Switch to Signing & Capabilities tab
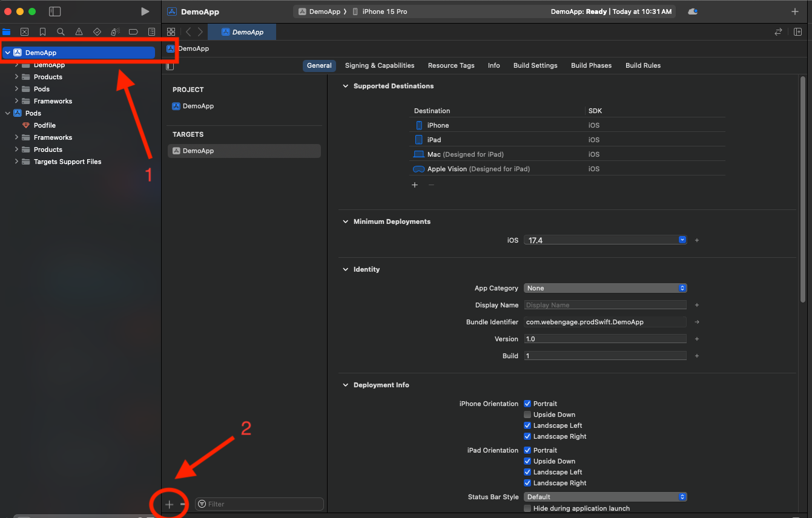Screen dimensions: 812x518 pyautogui.click(x=380, y=65)
